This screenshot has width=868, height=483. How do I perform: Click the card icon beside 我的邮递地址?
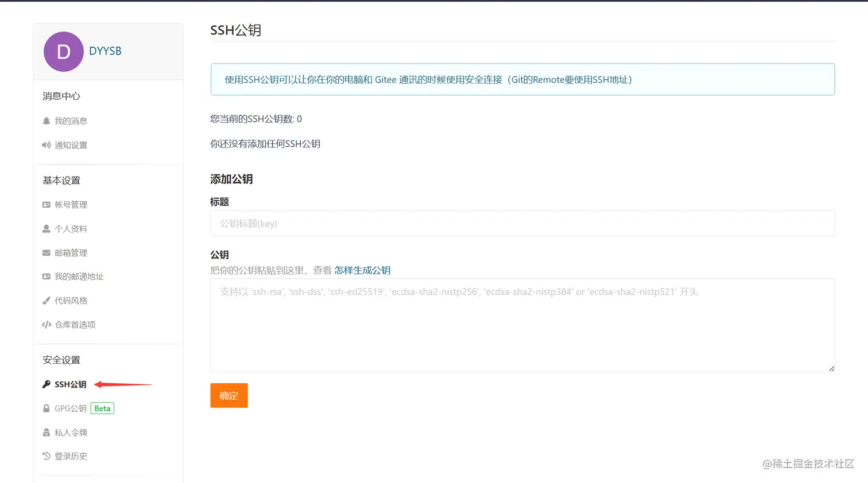point(46,276)
